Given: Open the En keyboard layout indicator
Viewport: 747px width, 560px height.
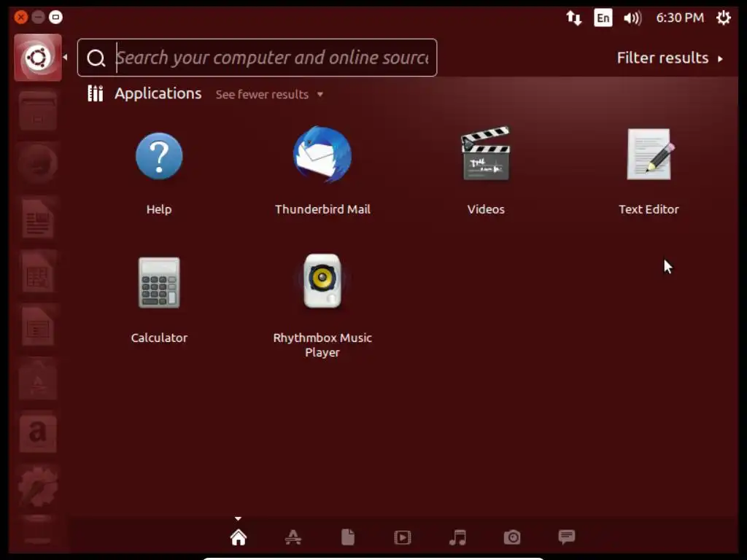Looking at the screenshot, I should [603, 18].
